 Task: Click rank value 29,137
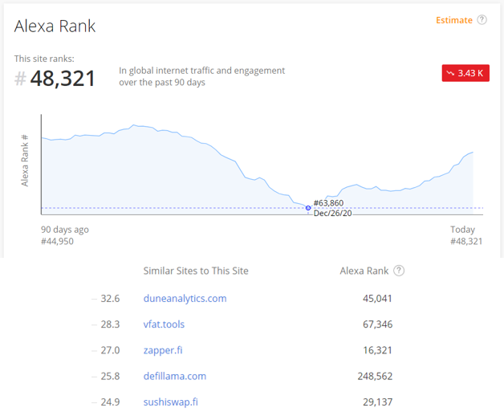(377, 402)
